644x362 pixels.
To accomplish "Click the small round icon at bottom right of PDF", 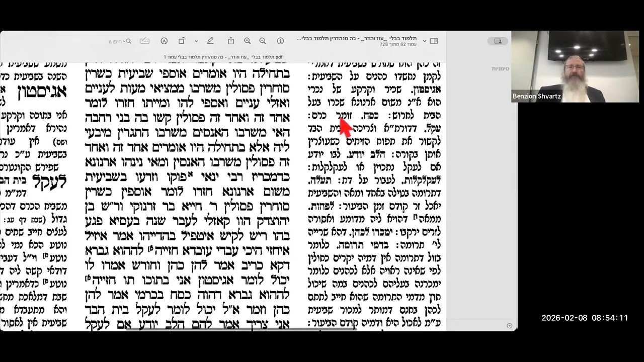I will [509, 326].
